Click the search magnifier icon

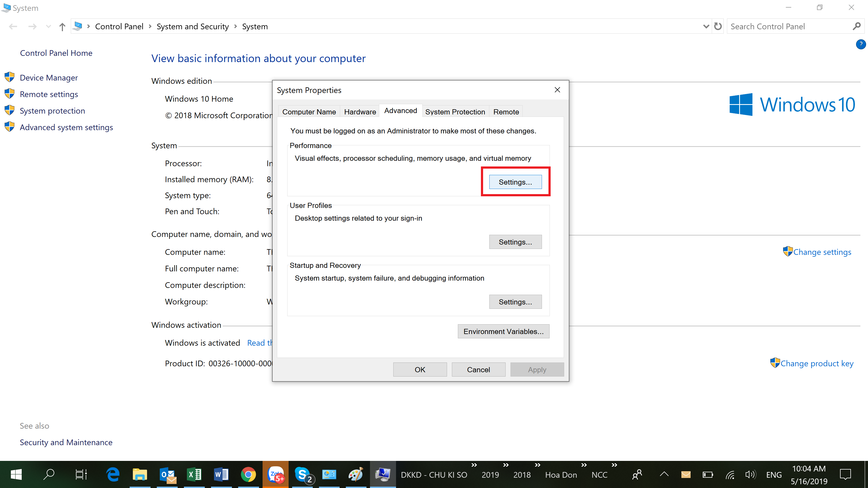coord(857,26)
